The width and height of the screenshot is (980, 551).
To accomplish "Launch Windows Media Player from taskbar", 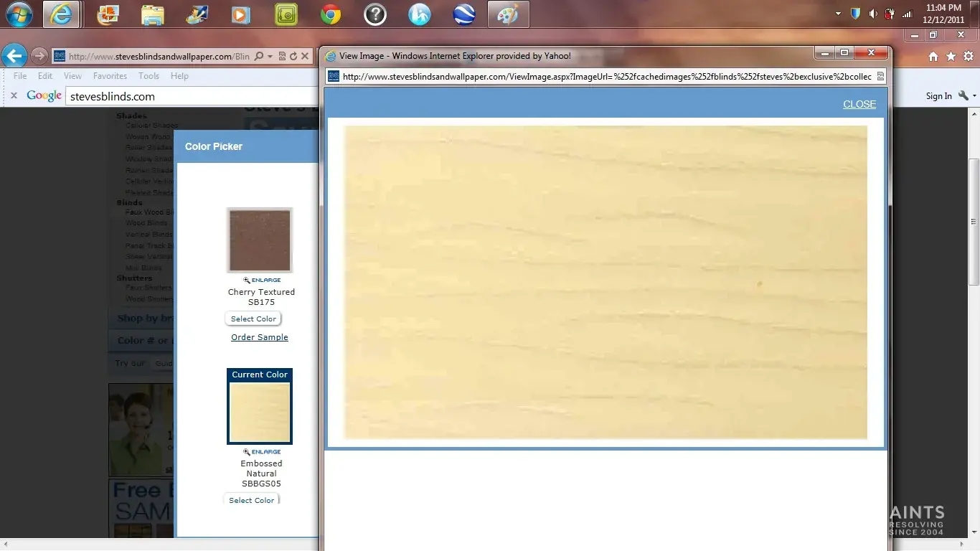I will (x=241, y=14).
